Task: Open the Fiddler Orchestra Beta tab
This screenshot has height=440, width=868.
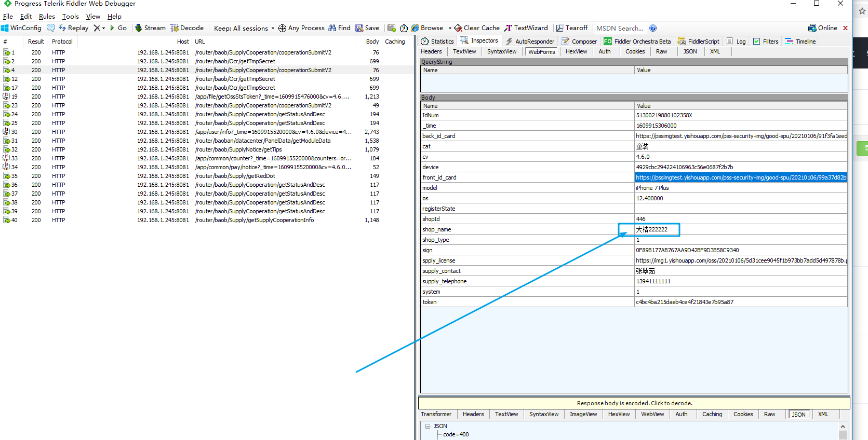Action: (637, 41)
